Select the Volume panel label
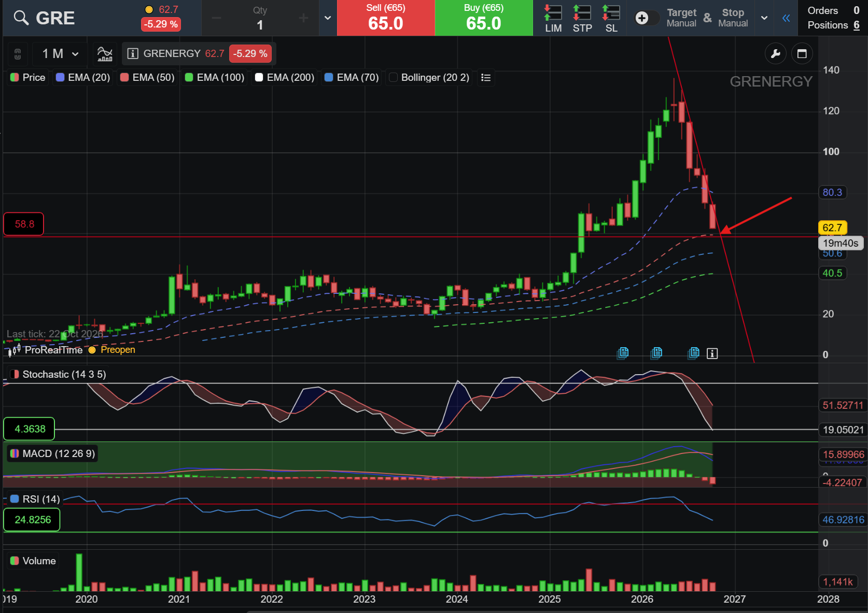Viewport: 868px width, 613px height. pos(33,561)
